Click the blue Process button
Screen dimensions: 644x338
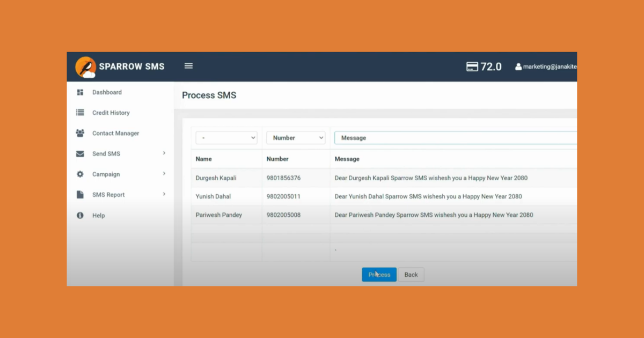click(x=379, y=275)
